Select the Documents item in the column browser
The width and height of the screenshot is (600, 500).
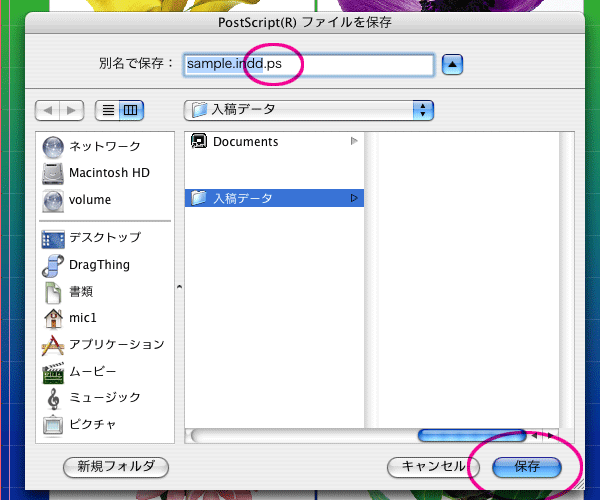tap(274, 142)
